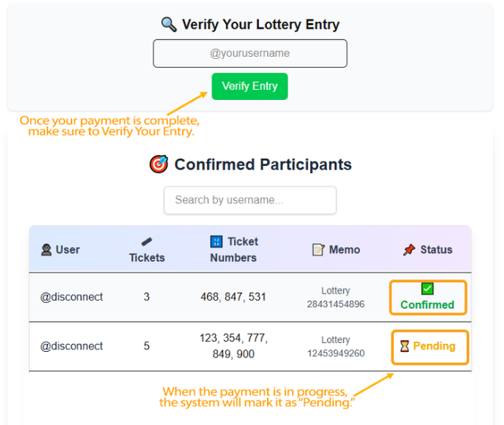Click the green checkmark Confirmed icon
This screenshot has width=504, height=425.
(x=427, y=289)
